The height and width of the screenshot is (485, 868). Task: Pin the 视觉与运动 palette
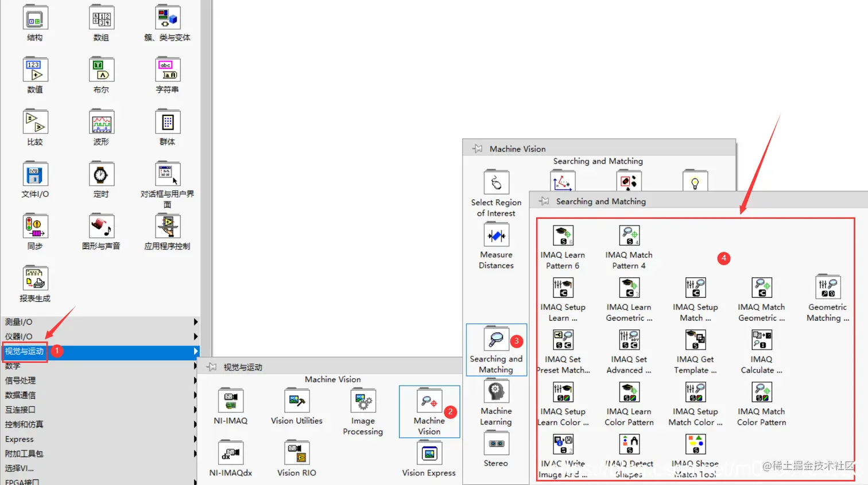coord(211,367)
